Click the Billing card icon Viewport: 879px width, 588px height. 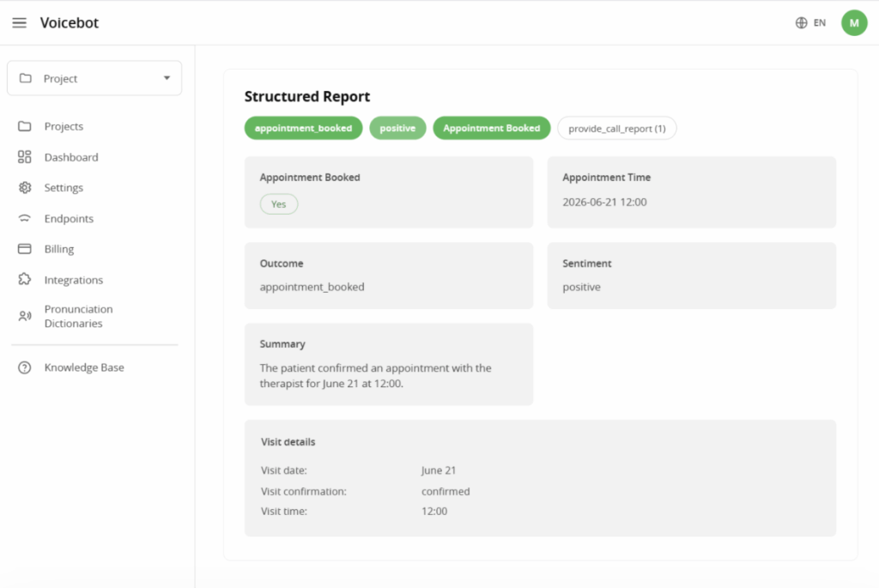click(x=25, y=249)
